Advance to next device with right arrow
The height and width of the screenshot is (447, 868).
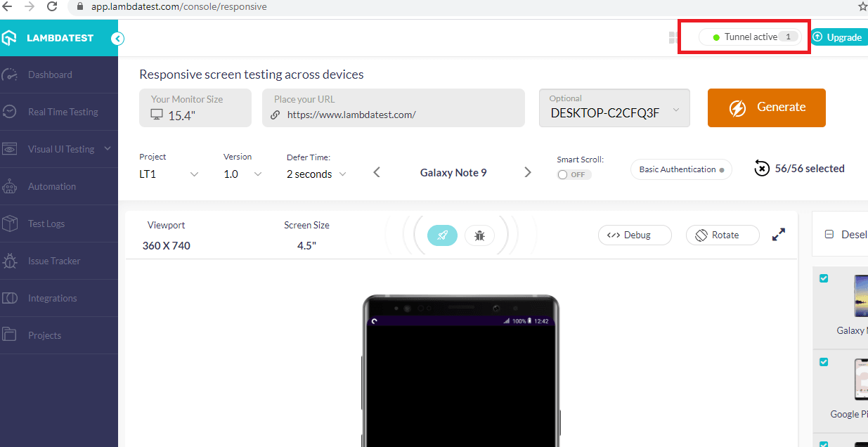coord(528,171)
